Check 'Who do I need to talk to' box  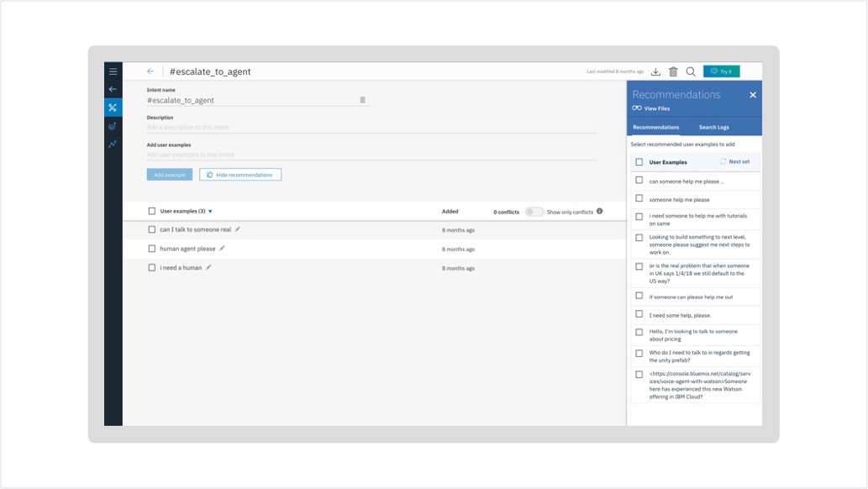[x=639, y=354]
